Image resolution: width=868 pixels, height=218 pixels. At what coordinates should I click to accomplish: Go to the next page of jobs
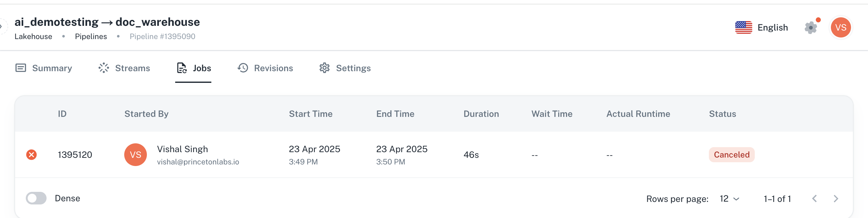pyautogui.click(x=836, y=199)
